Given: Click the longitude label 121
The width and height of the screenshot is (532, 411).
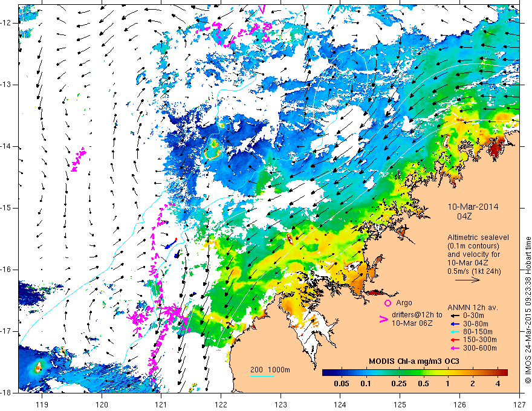Looking at the screenshot, I should tap(161, 404).
